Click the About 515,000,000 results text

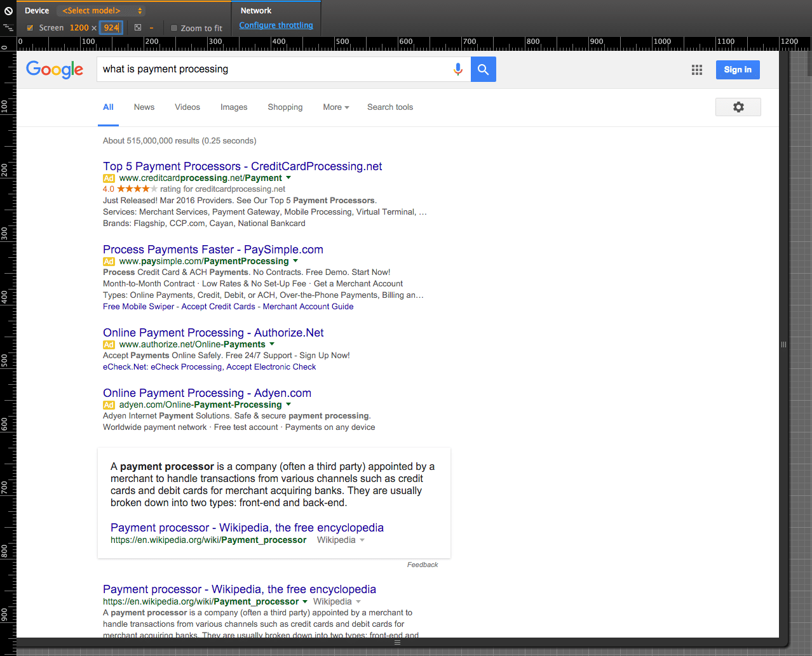tap(180, 141)
